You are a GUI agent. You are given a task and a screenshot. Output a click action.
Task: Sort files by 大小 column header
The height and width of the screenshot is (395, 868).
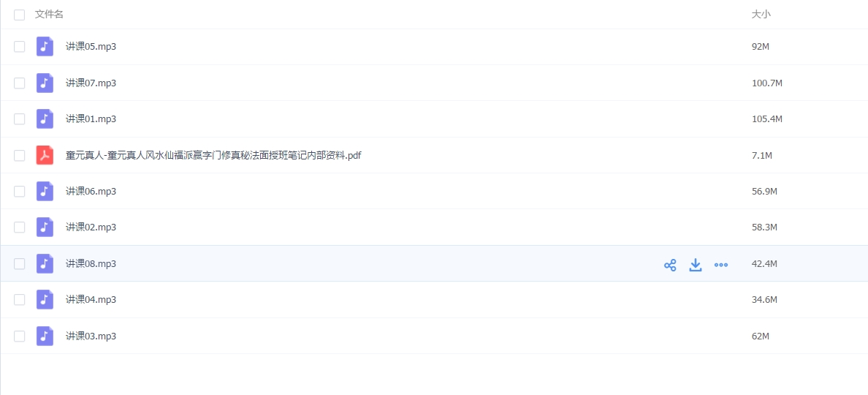pos(761,15)
